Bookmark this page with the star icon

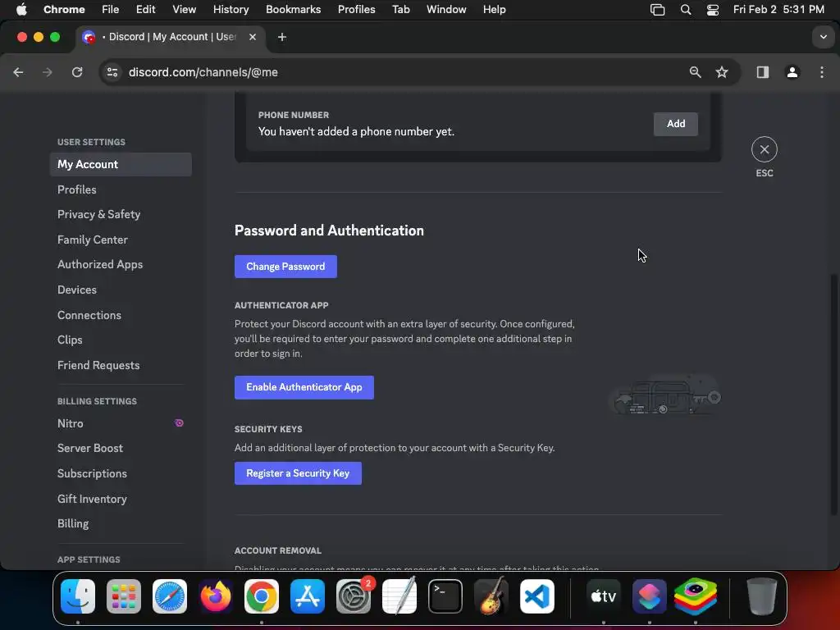point(722,72)
